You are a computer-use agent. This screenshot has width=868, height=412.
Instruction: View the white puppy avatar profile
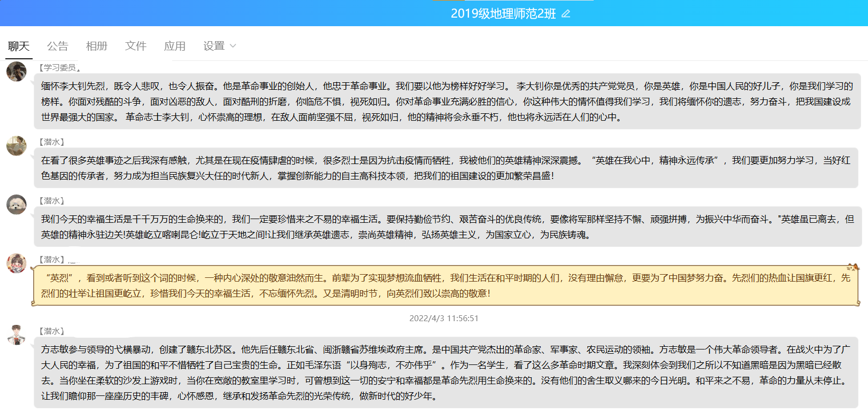(x=17, y=205)
